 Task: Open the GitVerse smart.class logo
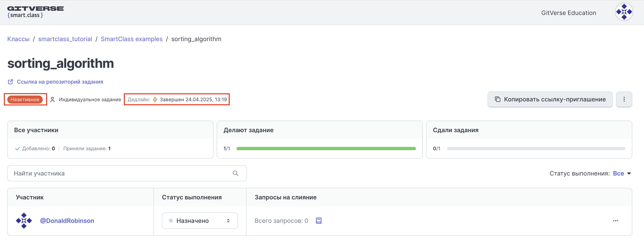pos(35,12)
